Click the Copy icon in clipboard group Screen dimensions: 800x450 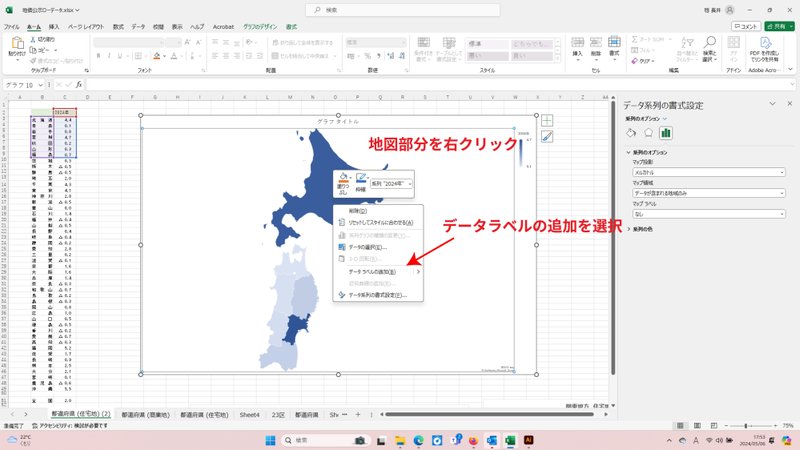[33, 50]
